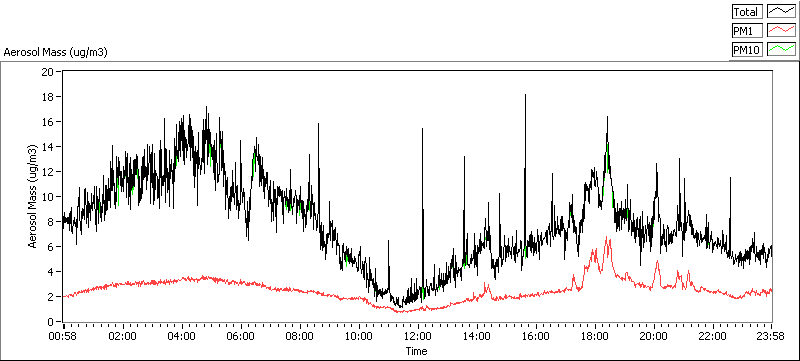The width and height of the screenshot is (800, 361).
Task: Click the y-axis maximum value 20
Action: click(x=48, y=71)
